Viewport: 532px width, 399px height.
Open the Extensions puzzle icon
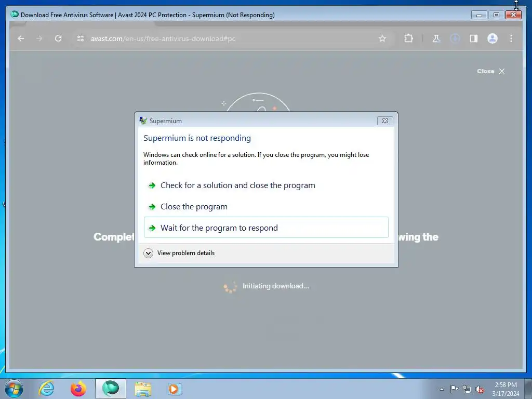408,38
